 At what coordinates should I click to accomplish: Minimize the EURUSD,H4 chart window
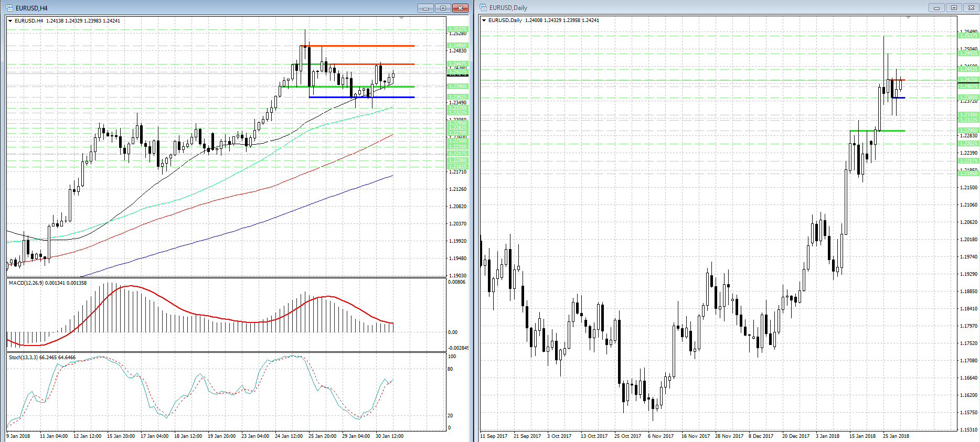(x=425, y=8)
